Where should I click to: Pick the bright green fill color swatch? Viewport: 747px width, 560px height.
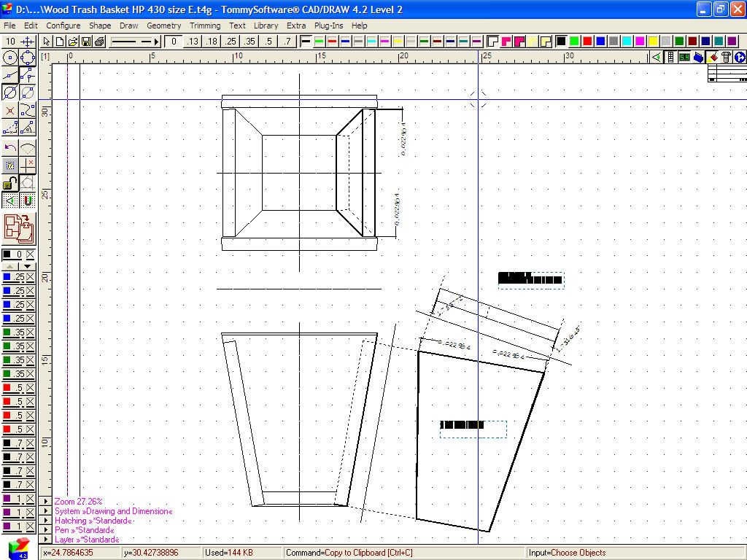pyautogui.click(x=575, y=42)
